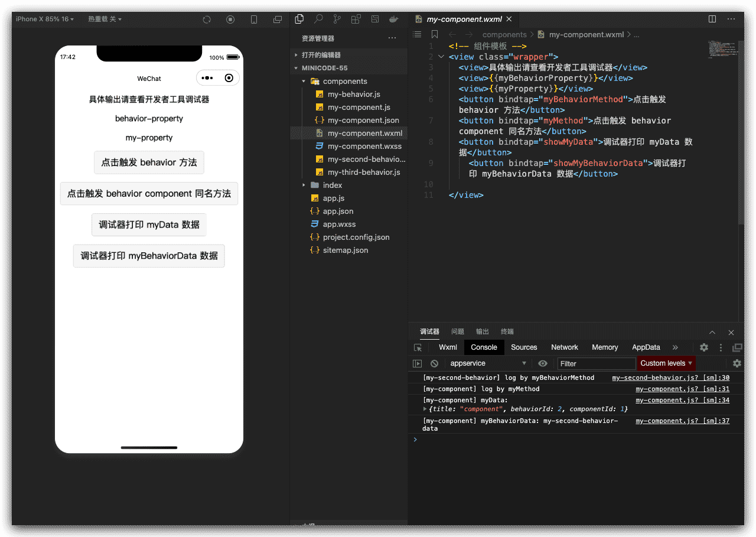Open the source control icon
The width and height of the screenshot is (756, 537).
[337, 19]
